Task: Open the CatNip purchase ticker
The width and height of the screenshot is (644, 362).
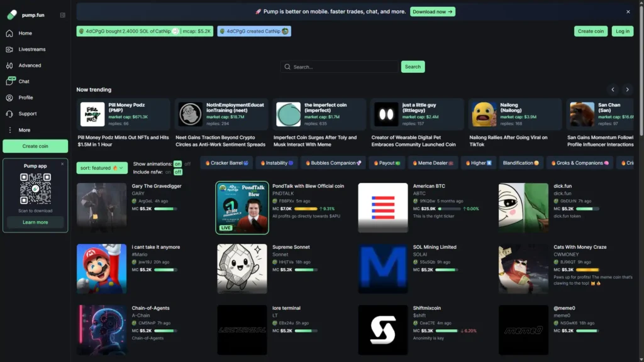Action: (x=145, y=31)
